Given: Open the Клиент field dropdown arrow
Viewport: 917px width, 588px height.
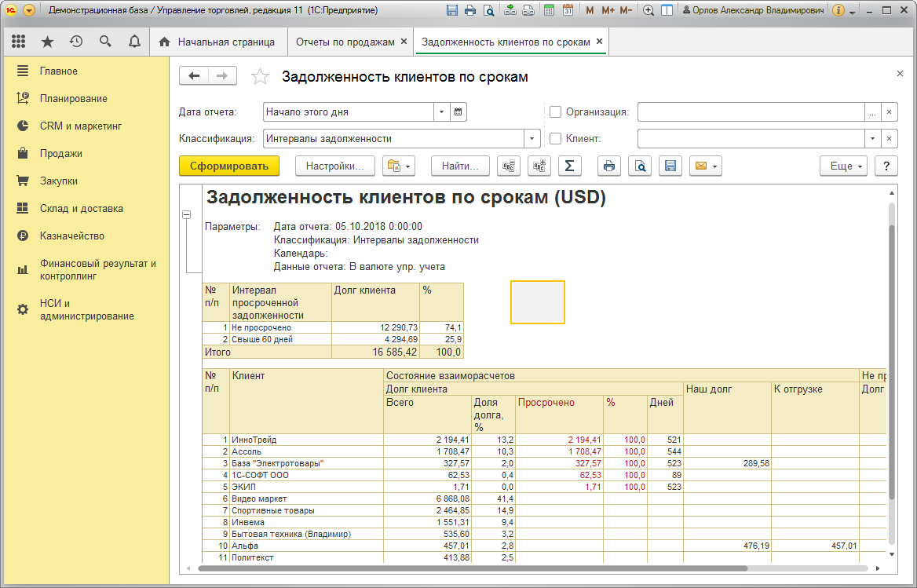Looking at the screenshot, I should (872, 138).
